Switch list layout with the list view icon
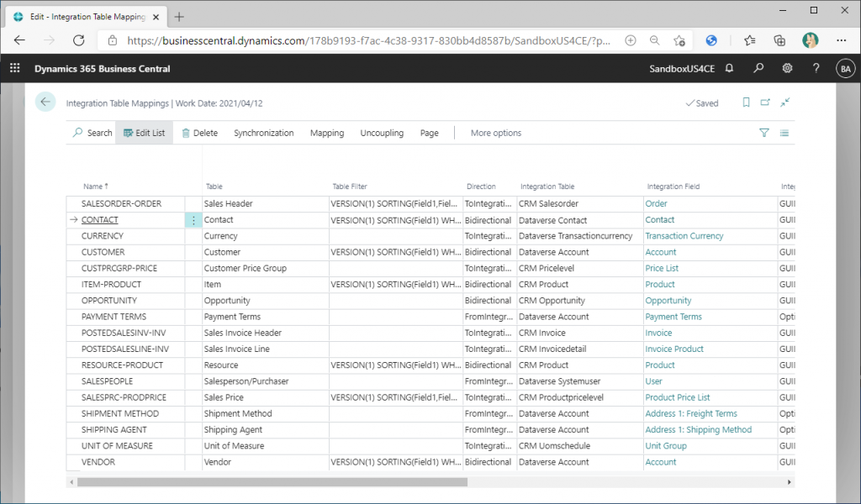861x504 pixels. click(x=784, y=133)
